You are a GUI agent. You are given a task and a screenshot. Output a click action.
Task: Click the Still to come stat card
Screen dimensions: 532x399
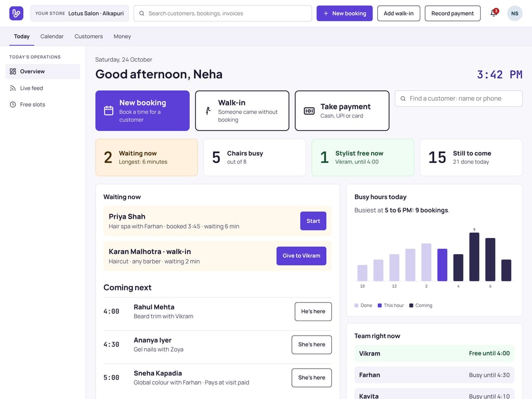[x=471, y=157]
